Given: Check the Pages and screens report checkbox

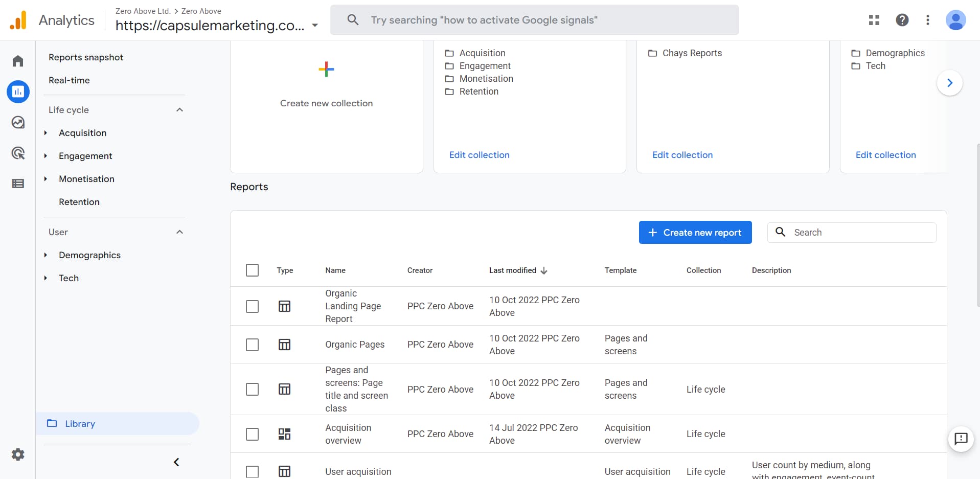Looking at the screenshot, I should (252, 389).
